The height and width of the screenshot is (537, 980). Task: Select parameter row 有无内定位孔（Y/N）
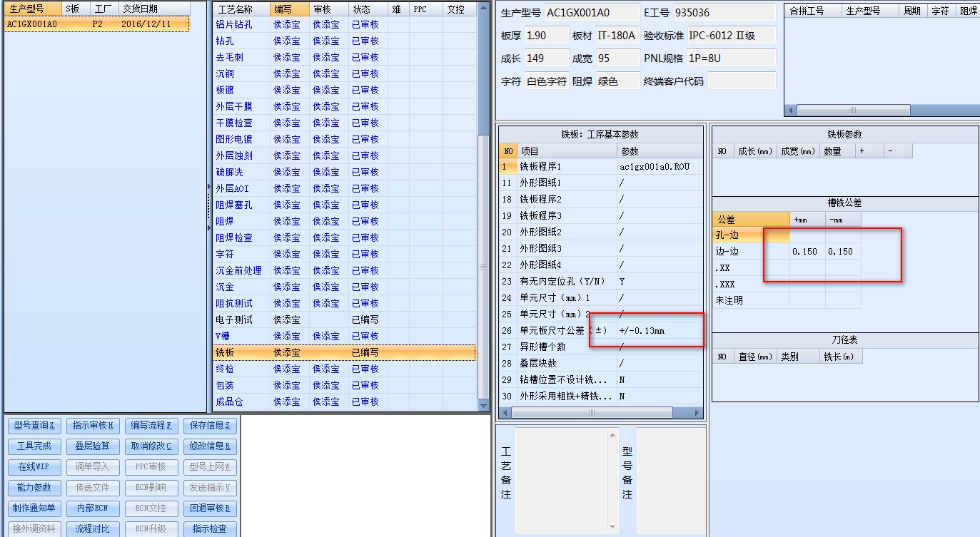pyautogui.click(x=601, y=281)
